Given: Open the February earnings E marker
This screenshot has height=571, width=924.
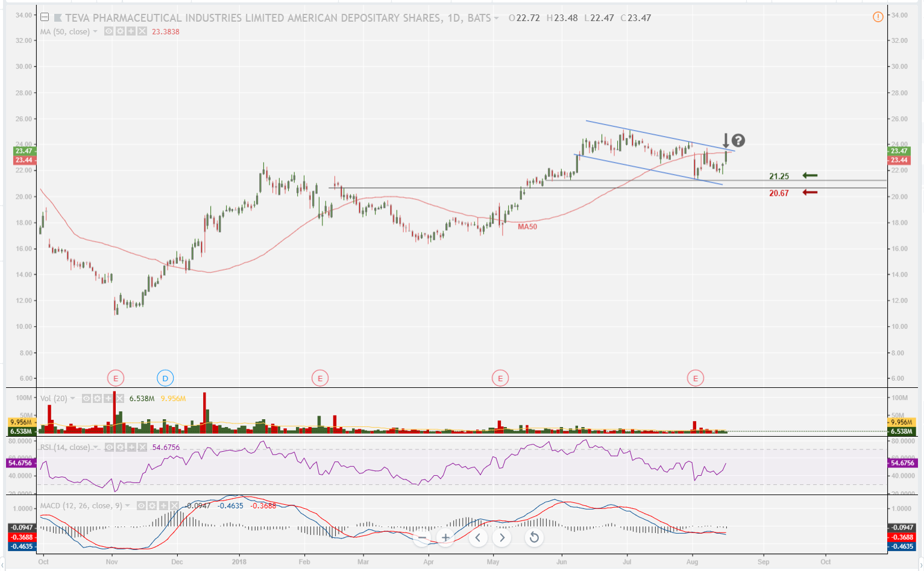Looking at the screenshot, I should pos(320,378).
